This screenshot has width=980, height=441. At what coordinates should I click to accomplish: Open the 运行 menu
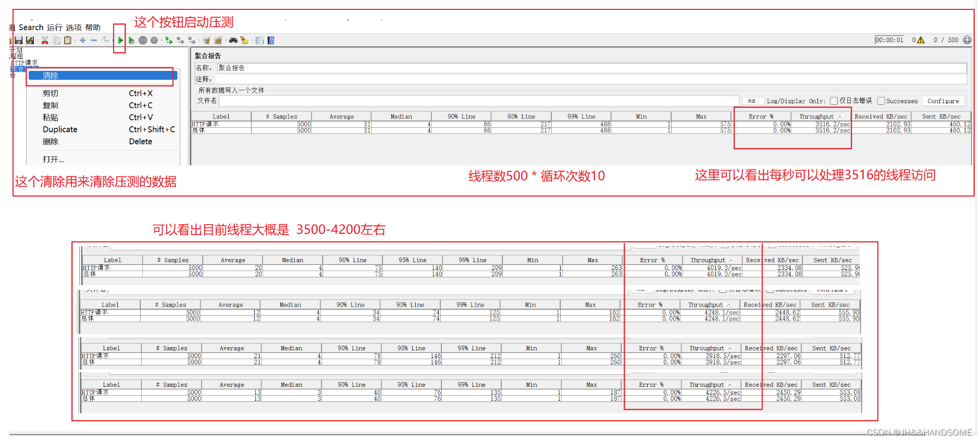click(x=55, y=28)
